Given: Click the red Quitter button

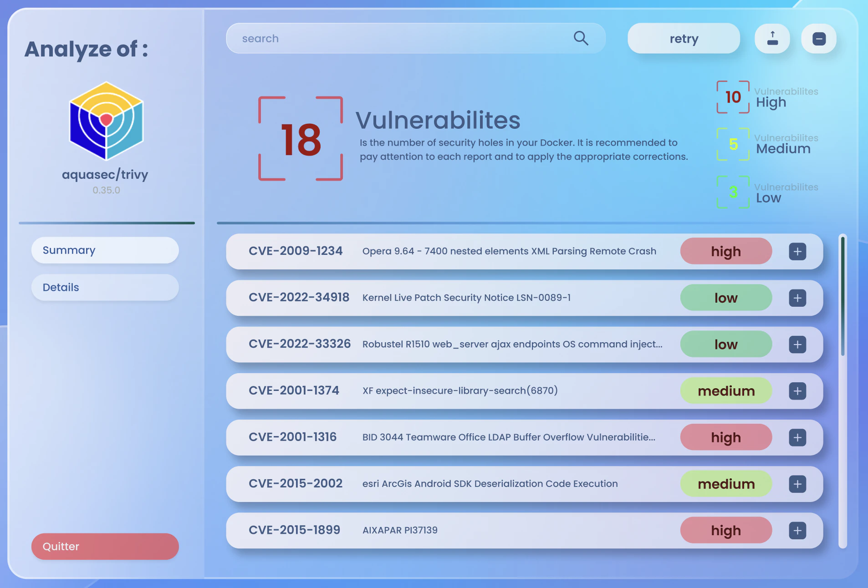Looking at the screenshot, I should [x=105, y=547].
